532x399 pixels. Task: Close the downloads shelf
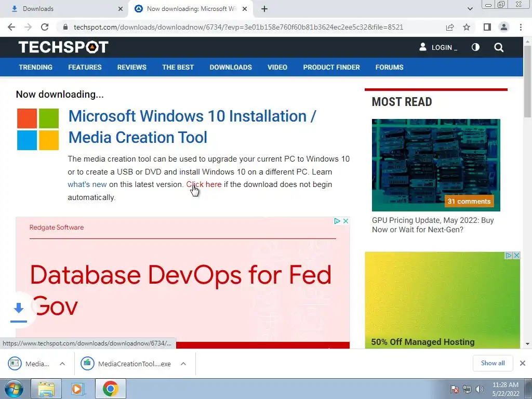(x=523, y=363)
